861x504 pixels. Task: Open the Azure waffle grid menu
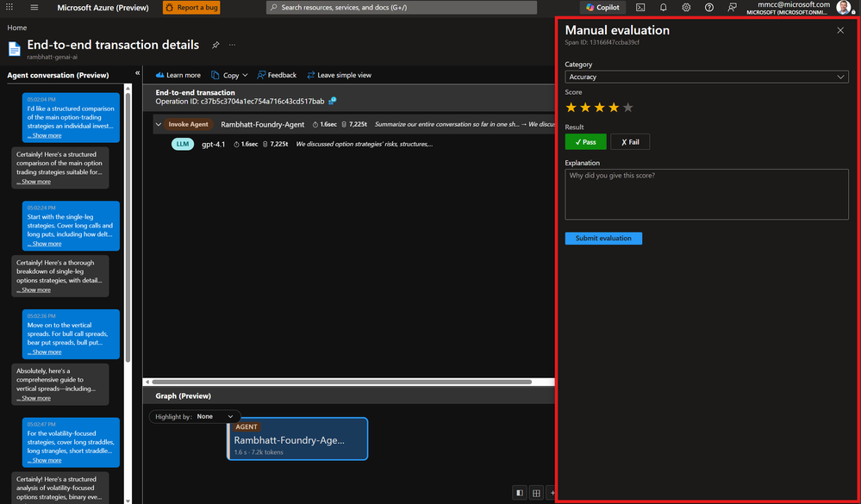(x=9, y=7)
